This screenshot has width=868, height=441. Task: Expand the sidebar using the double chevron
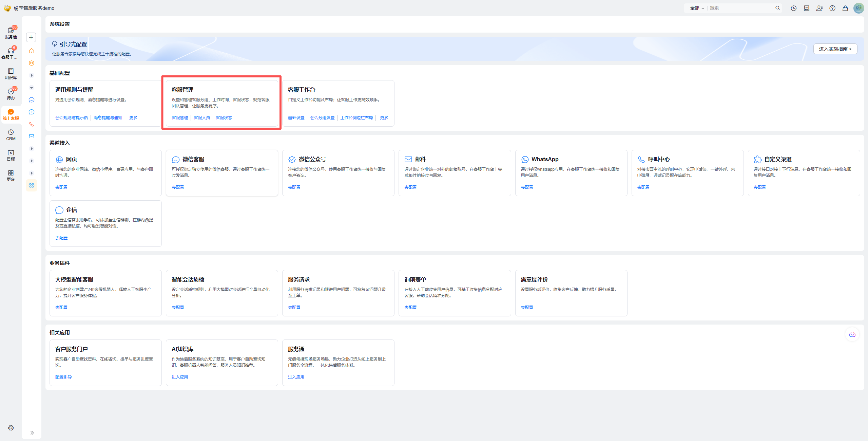32,433
